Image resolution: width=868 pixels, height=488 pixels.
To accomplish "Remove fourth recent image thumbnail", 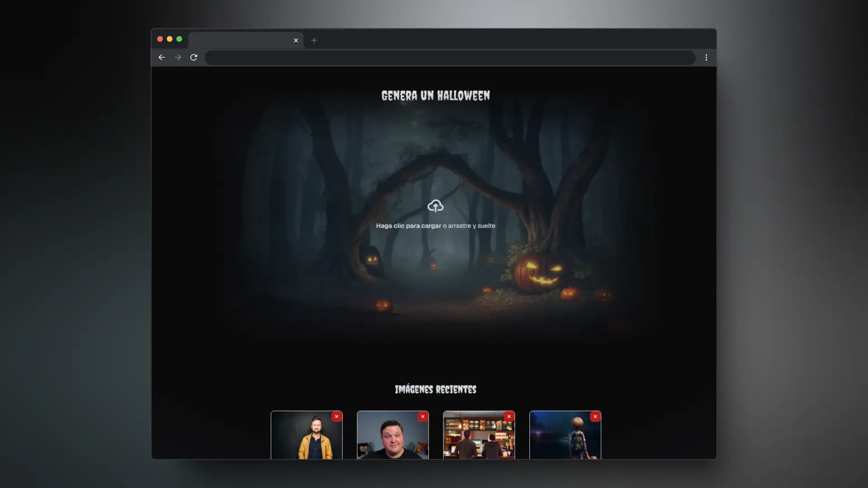I will click(595, 417).
